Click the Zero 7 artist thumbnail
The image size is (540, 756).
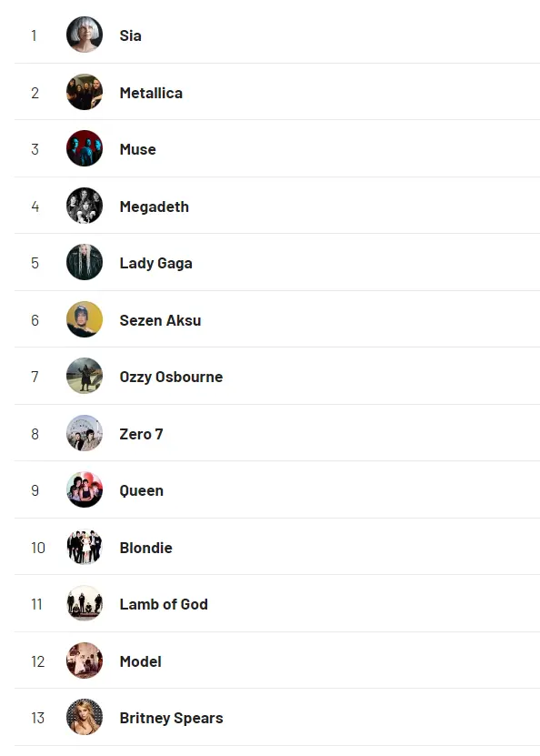[85, 433]
